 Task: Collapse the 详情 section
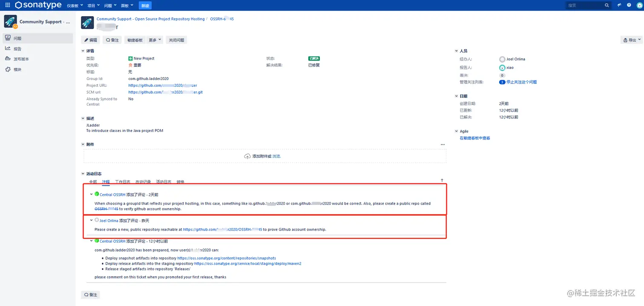[x=83, y=51]
